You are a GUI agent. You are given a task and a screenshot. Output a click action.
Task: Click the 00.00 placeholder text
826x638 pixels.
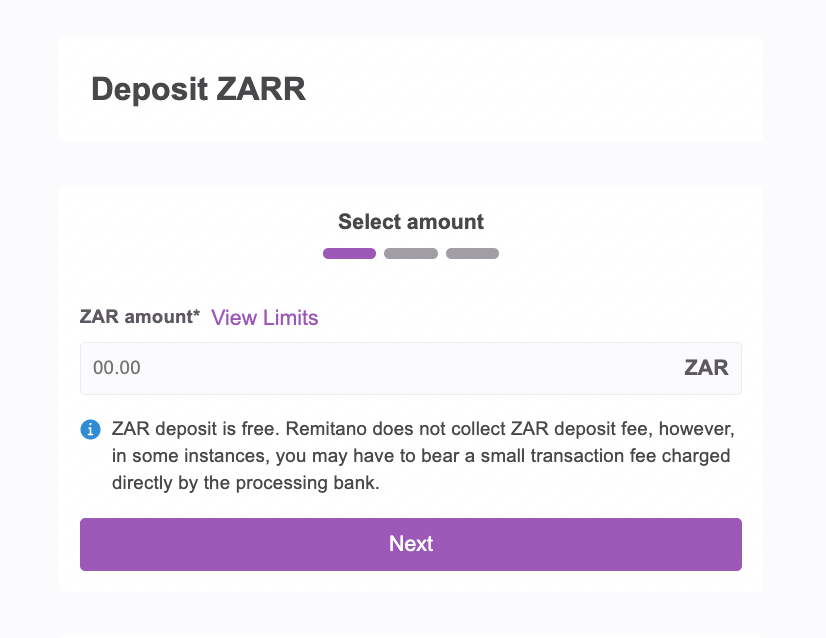point(116,368)
